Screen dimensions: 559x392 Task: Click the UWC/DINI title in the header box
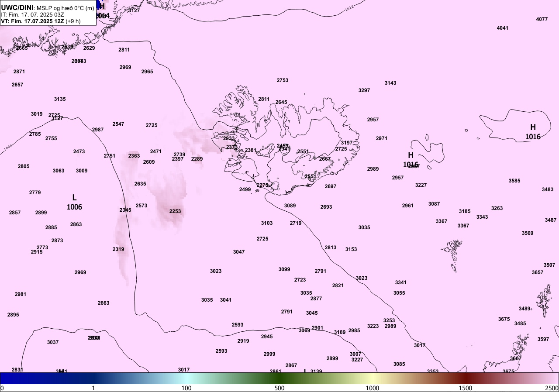tap(17, 7)
